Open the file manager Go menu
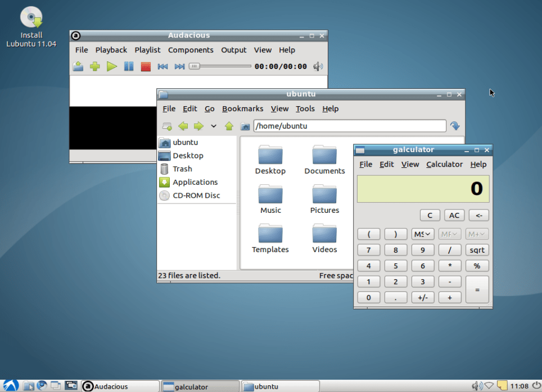This screenshot has height=392, width=542. (x=210, y=109)
